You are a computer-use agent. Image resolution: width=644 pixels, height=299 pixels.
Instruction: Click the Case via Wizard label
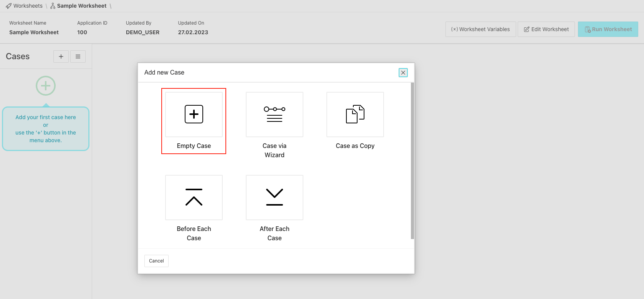tap(275, 150)
